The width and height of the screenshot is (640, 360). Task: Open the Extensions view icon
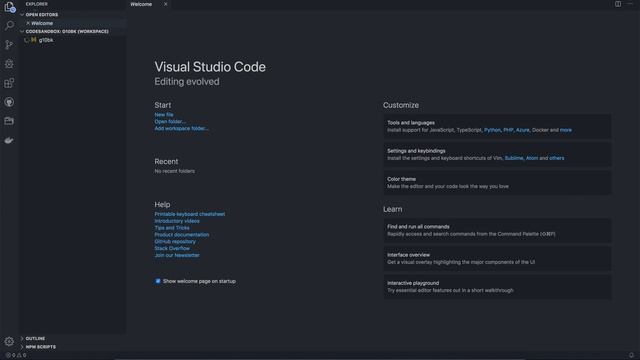point(9,83)
